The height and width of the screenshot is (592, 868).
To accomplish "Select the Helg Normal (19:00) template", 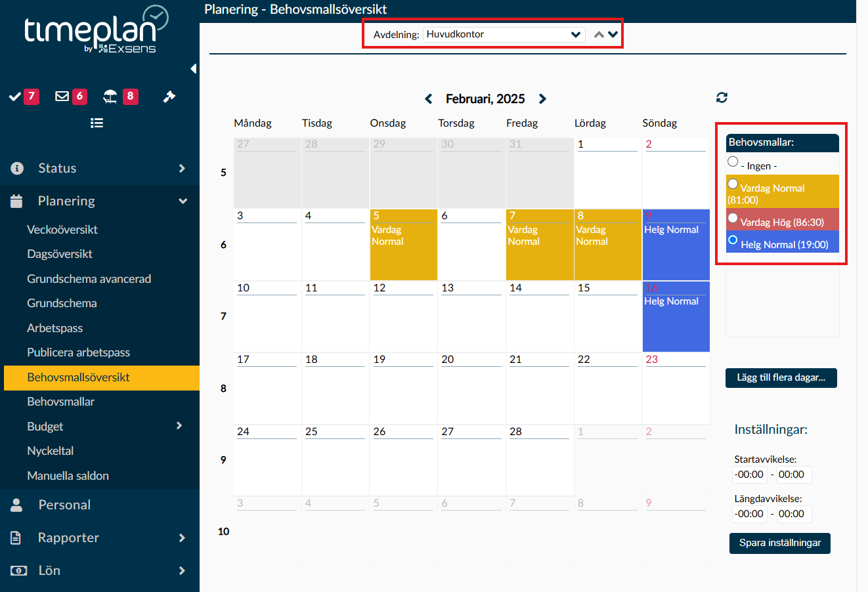I will click(x=783, y=242).
